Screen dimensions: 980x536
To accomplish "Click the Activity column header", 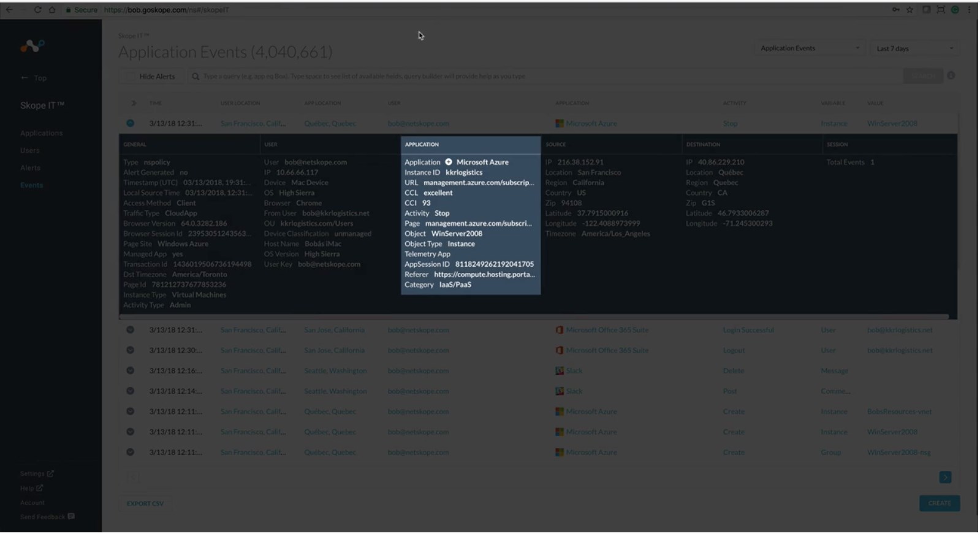I will coord(734,103).
